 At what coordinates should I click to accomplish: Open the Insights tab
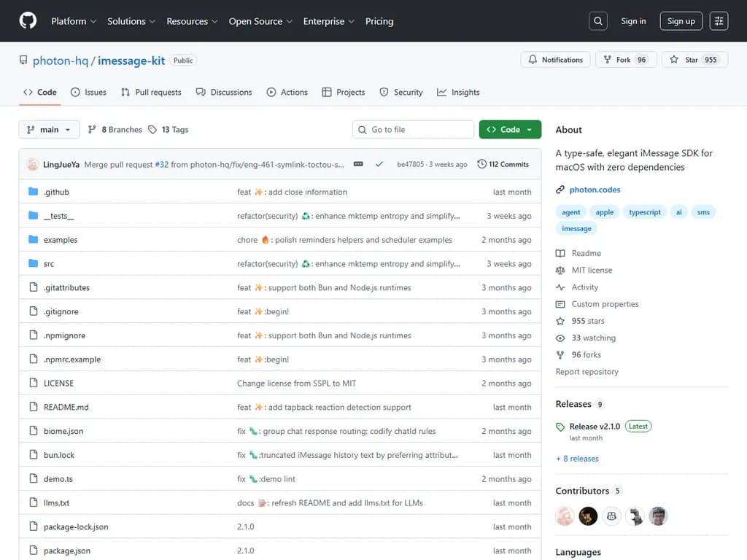coord(458,93)
